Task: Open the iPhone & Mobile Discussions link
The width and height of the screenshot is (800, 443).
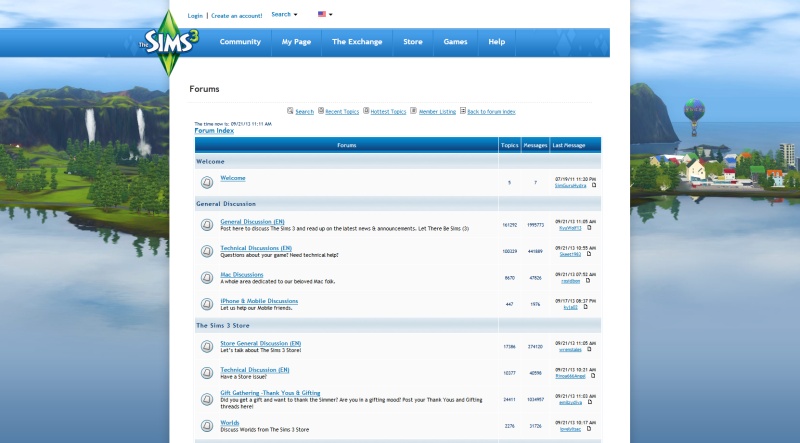Action: coord(259,301)
